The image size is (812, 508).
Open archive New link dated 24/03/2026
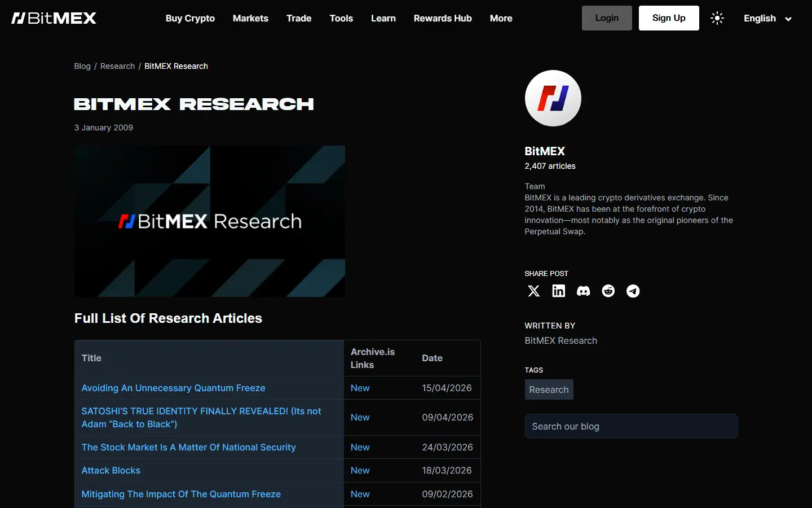tap(360, 447)
